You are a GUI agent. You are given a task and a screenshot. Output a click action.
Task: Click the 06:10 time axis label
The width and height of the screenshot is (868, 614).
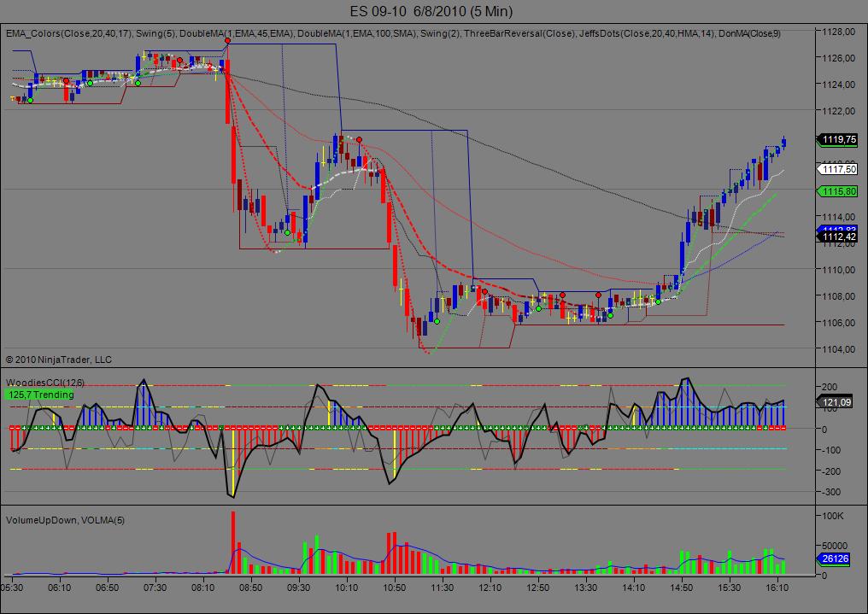(x=59, y=588)
